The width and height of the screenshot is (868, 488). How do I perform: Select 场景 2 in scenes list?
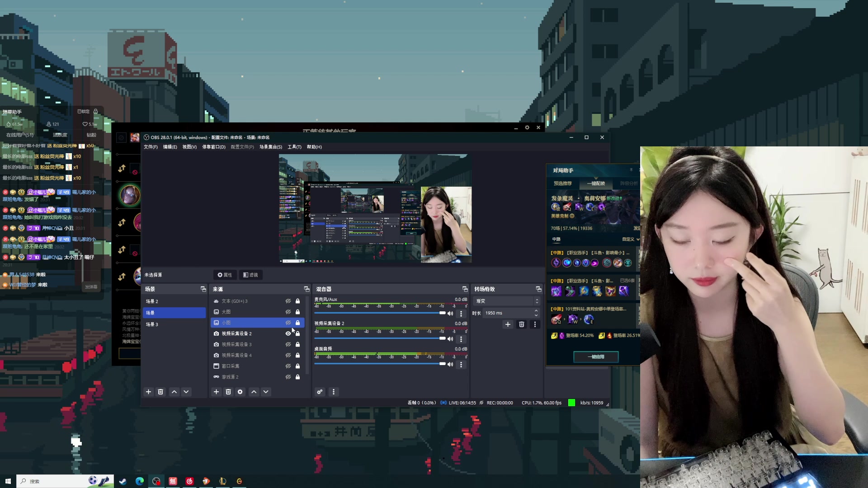[x=174, y=301]
